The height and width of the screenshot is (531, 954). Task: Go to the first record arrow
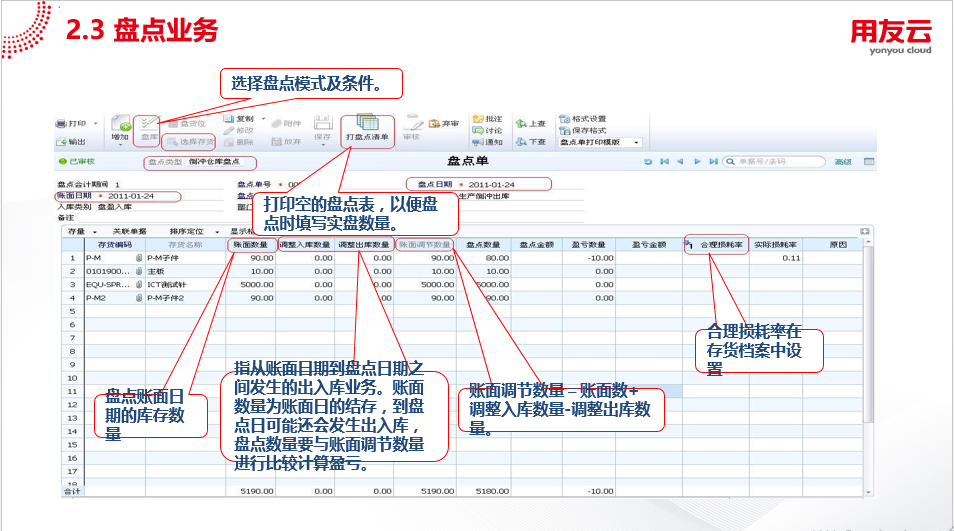(664, 162)
